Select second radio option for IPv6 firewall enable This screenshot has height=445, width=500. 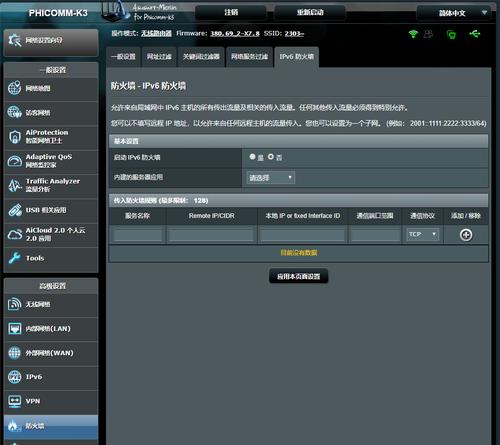coord(271,156)
